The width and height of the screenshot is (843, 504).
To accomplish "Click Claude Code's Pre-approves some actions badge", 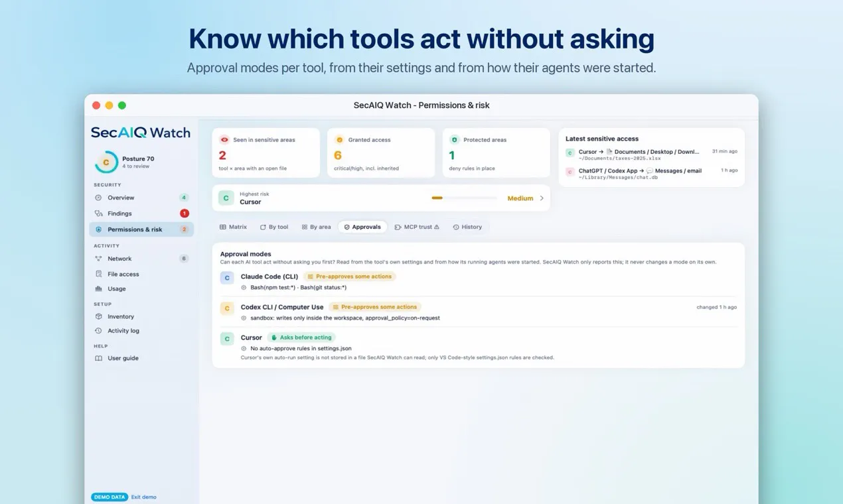I will pyautogui.click(x=350, y=277).
